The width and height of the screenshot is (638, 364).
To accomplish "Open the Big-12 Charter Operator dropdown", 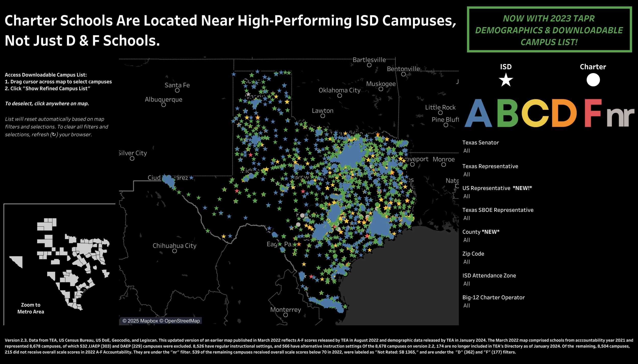I will pos(467,306).
